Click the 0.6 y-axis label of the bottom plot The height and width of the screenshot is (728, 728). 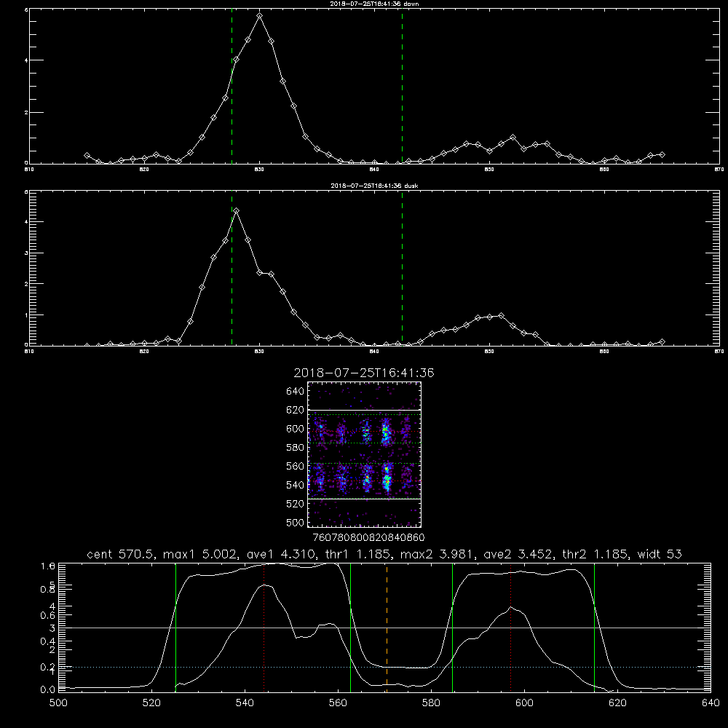click(48, 615)
